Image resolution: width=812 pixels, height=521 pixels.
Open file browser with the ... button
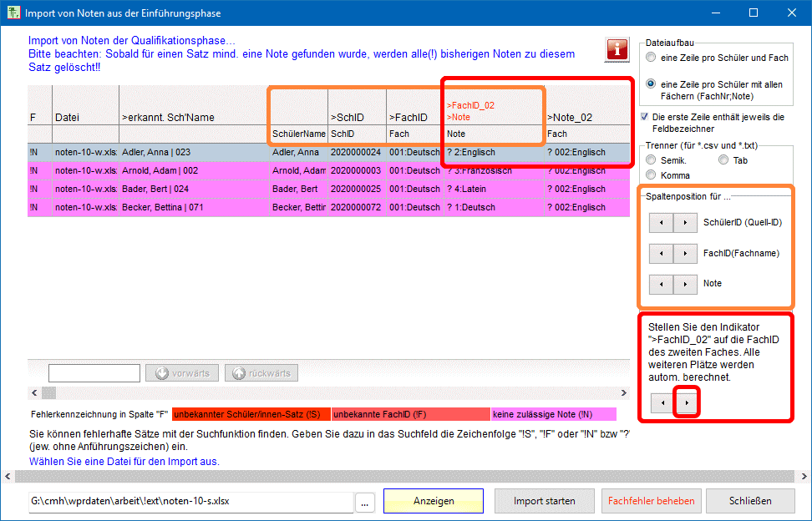[365, 502]
